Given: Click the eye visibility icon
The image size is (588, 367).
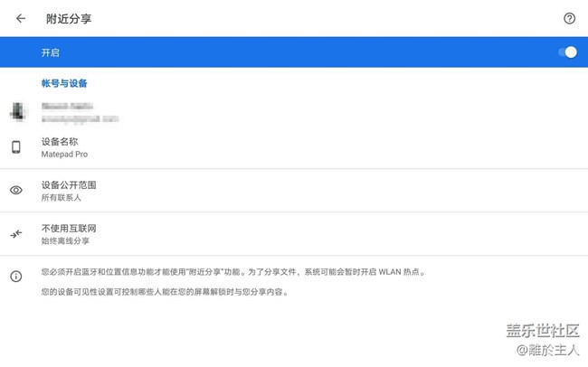Looking at the screenshot, I should pos(16,191).
